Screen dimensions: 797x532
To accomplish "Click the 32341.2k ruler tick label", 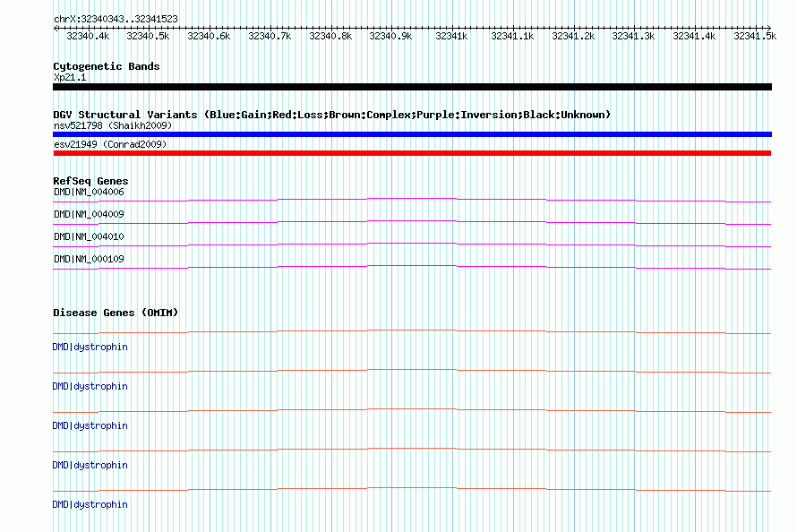I will (x=573, y=36).
